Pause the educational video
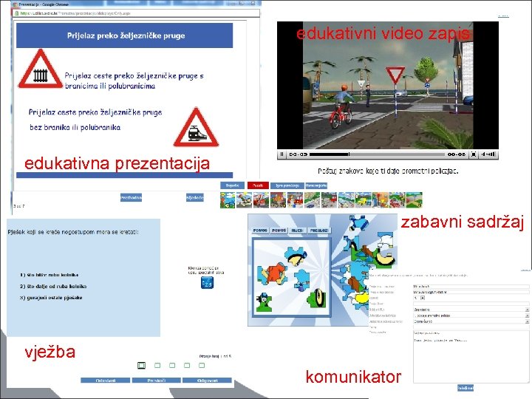 [x=282, y=154]
